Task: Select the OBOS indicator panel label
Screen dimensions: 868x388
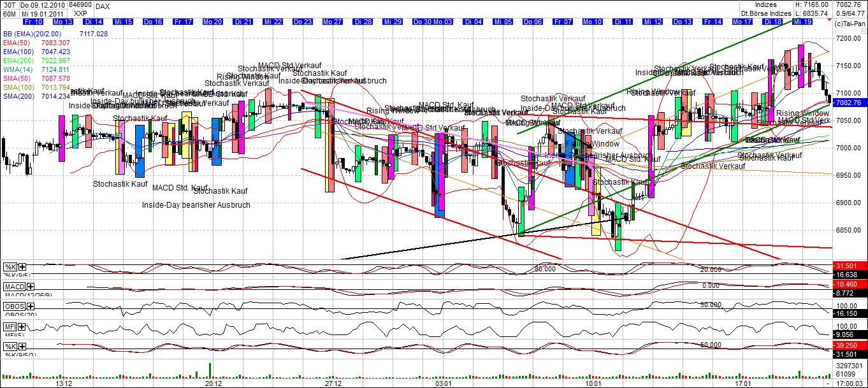Action: coord(15,306)
